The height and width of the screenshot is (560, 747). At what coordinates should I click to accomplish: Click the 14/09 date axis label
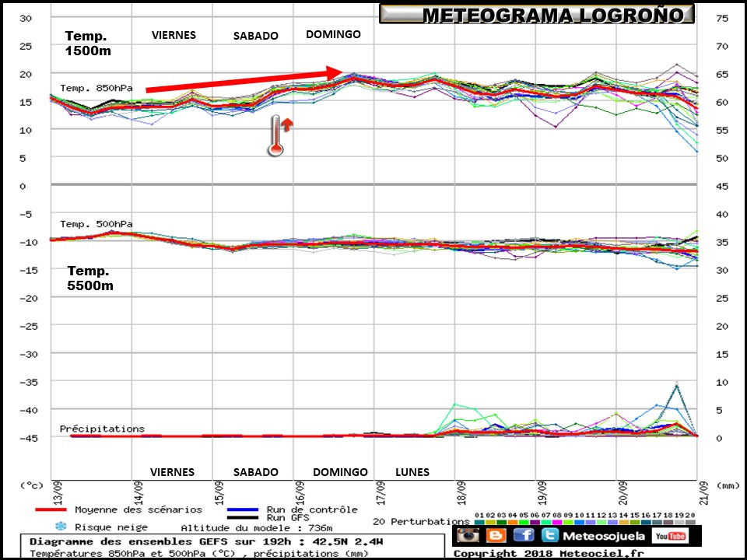139,493
